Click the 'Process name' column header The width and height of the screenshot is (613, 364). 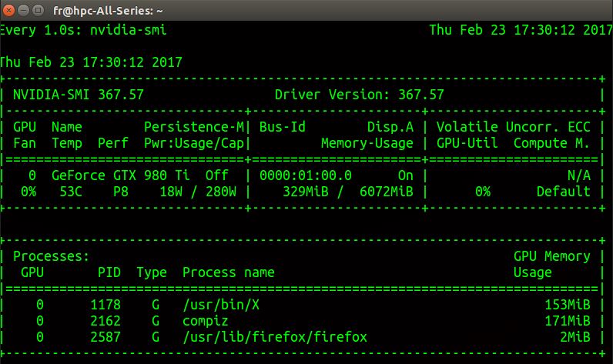[x=228, y=272]
